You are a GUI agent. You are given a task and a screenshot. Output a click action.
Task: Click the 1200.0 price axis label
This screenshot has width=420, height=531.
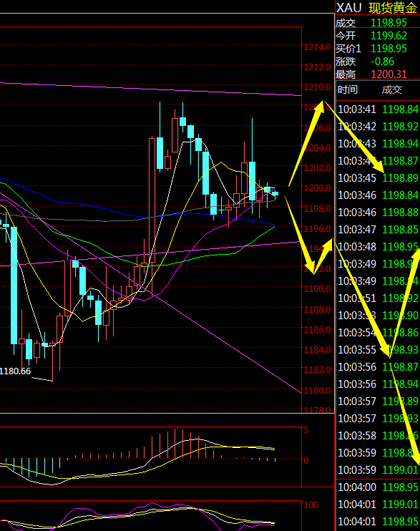tap(317, 188)
